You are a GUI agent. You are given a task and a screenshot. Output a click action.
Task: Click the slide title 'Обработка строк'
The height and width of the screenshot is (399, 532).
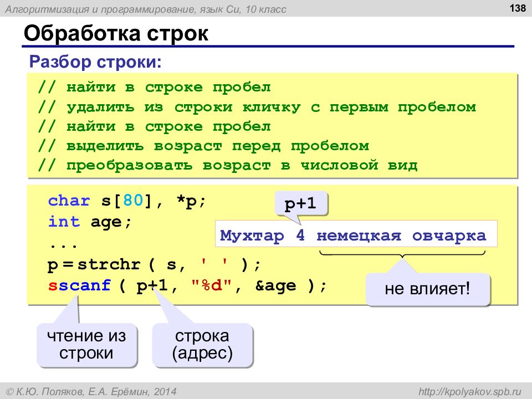pyautogui.click(x=116, y=33)
